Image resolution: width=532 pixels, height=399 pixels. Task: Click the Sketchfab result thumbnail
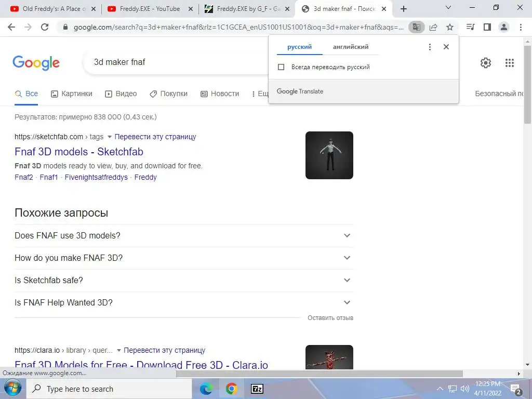coord(329,155)
